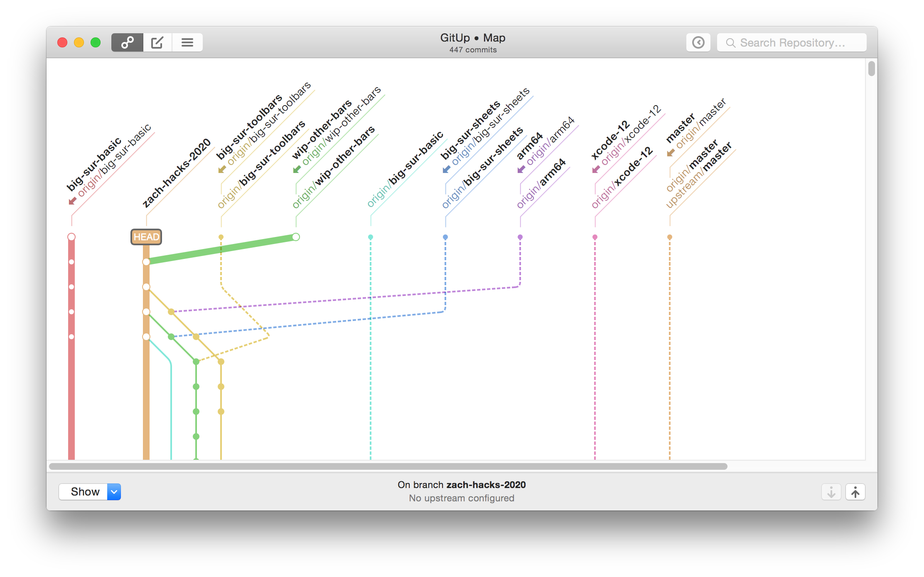Screen dimensions: 924x577
Task: Select the arm64 purple branch tip node
Action: coord(520,237)
